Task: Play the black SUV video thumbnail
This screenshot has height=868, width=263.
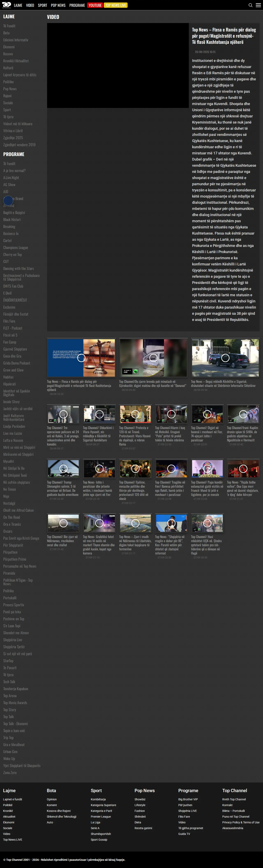Action: click(x=225, y=358)
